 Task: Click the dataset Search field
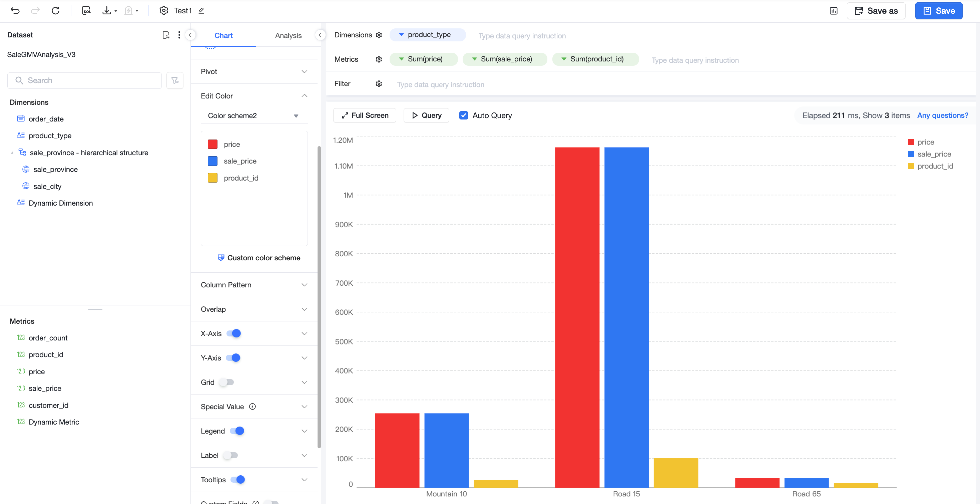(x=84, y=80)
